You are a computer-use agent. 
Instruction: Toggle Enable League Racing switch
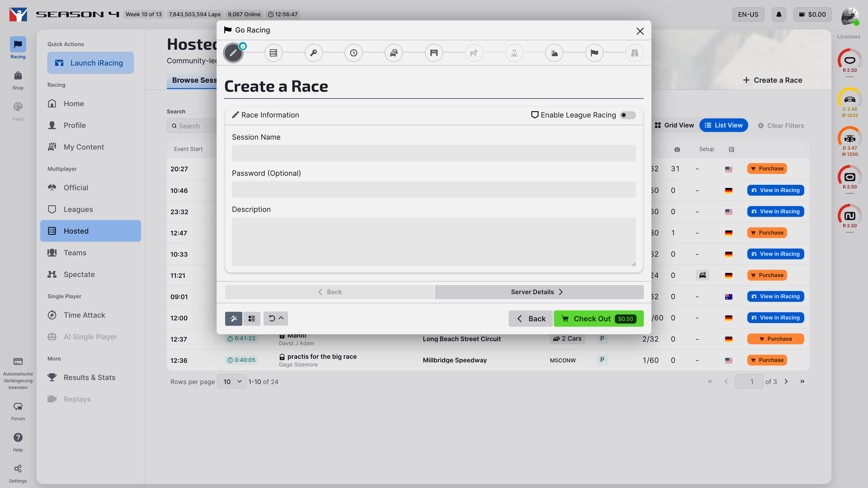(627, 115)
